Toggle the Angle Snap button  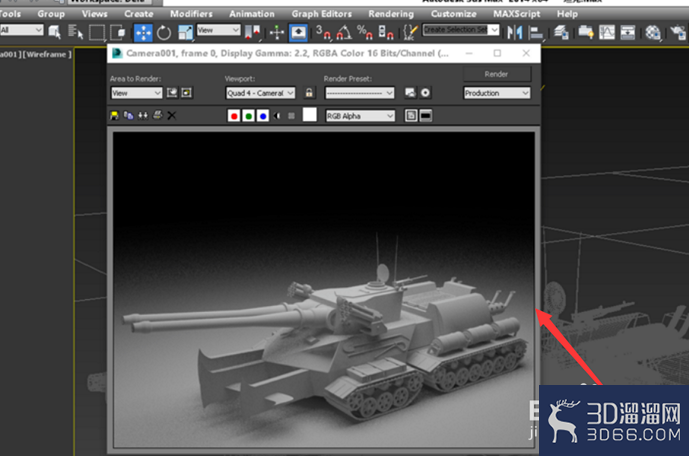344,32
